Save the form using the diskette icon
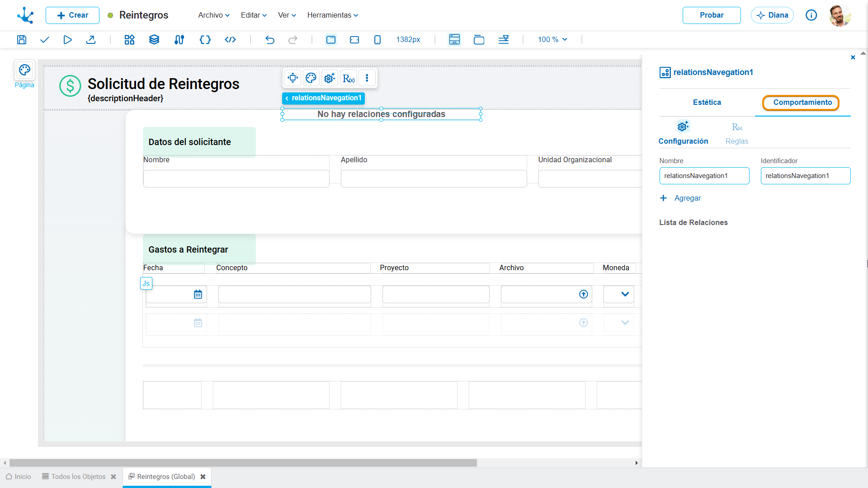Image resolution: width=868 pixels, height=488 pixels. point(21,40)
